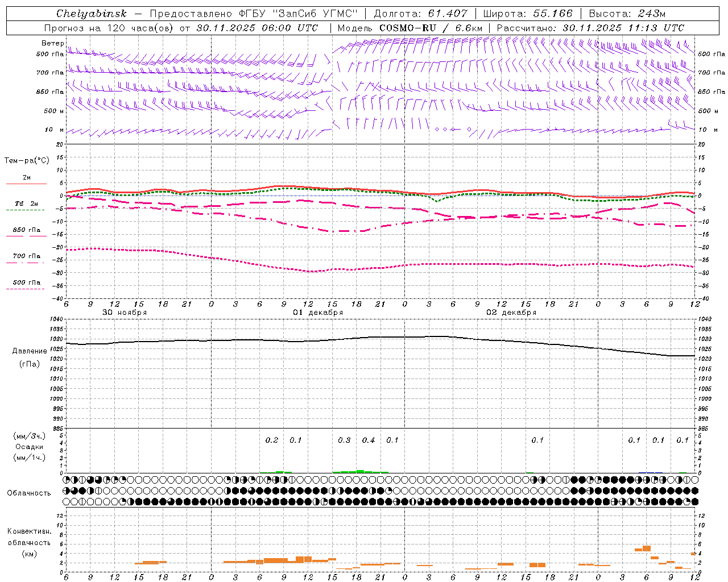Click the "0.3" precipitation value

point(344,440)
